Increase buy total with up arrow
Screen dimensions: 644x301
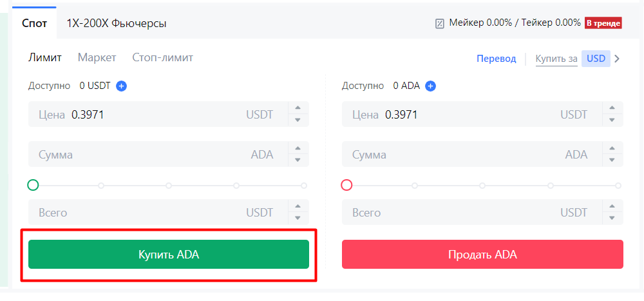pyautogui.click(x=298, y=207)
